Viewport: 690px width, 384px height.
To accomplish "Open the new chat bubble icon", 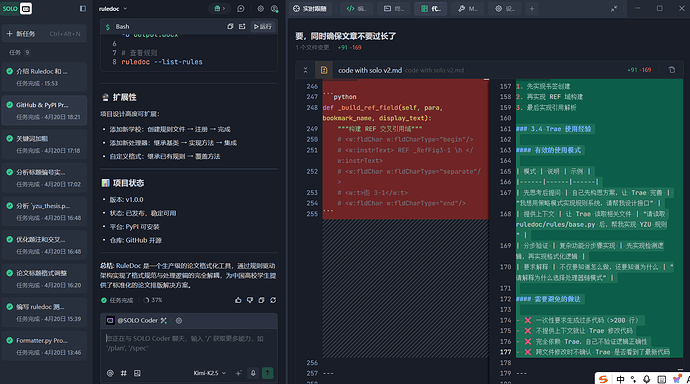I will [x=241, y=8].
